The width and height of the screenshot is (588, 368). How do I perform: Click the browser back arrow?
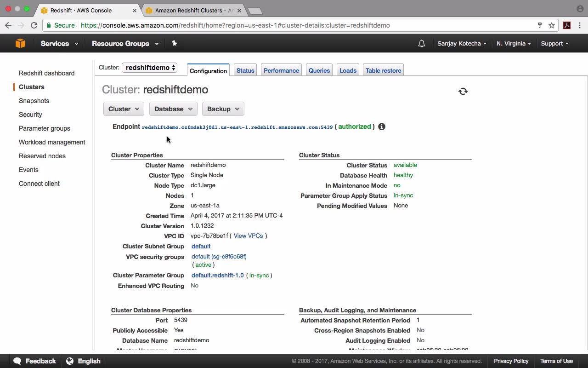pyautogui.click(x=8, y=25)
